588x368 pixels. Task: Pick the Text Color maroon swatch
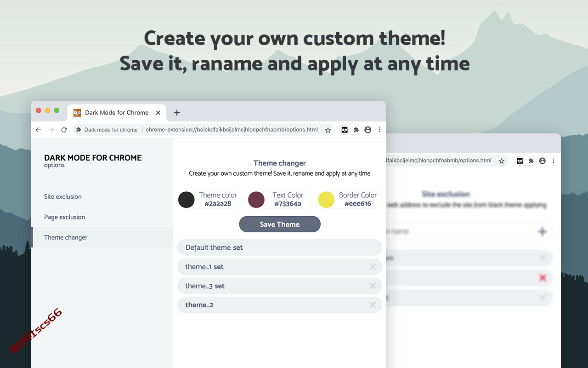[x=256, y=200]
